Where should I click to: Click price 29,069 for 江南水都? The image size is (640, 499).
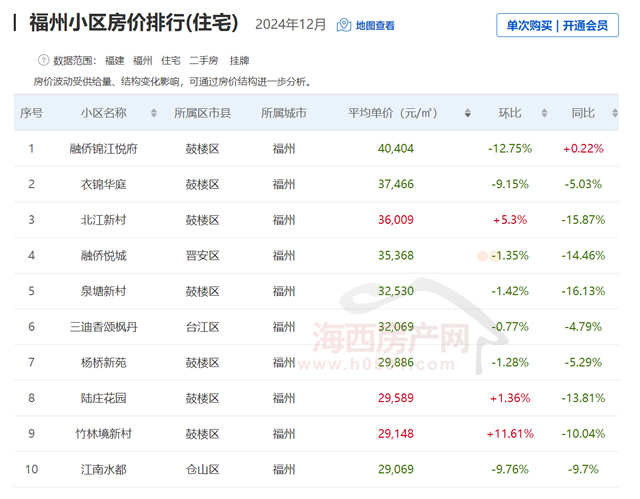(396, 469)
